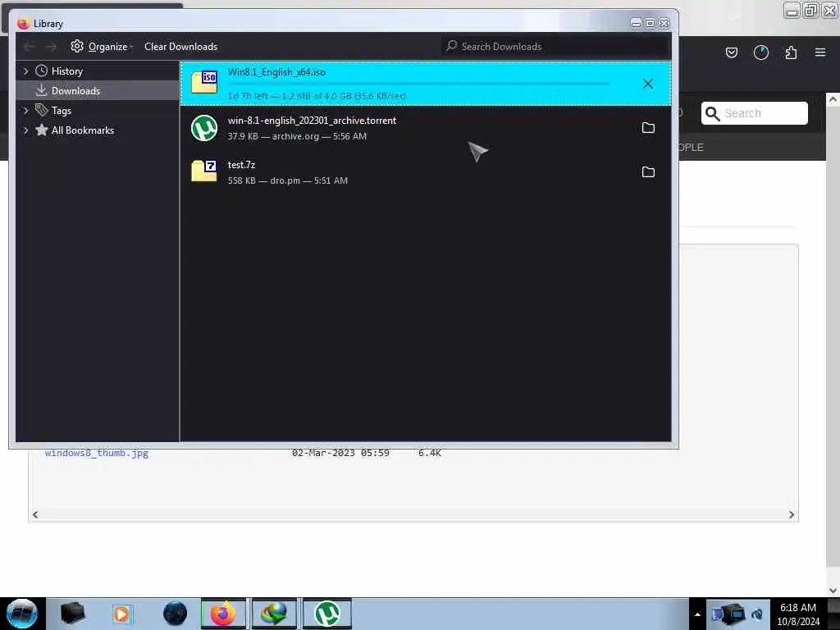Click the magnifier icon in archive.org search
Screen dimensions: 840x630
point(712,113)
